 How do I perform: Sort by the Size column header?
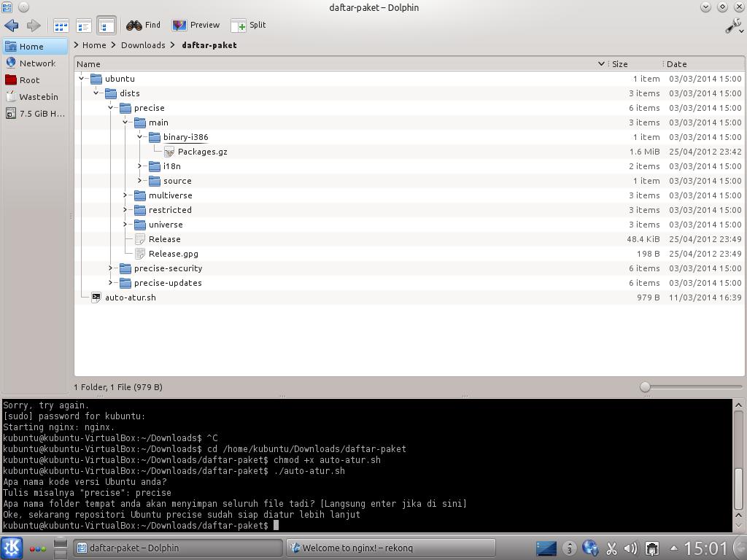click(635, 64)
